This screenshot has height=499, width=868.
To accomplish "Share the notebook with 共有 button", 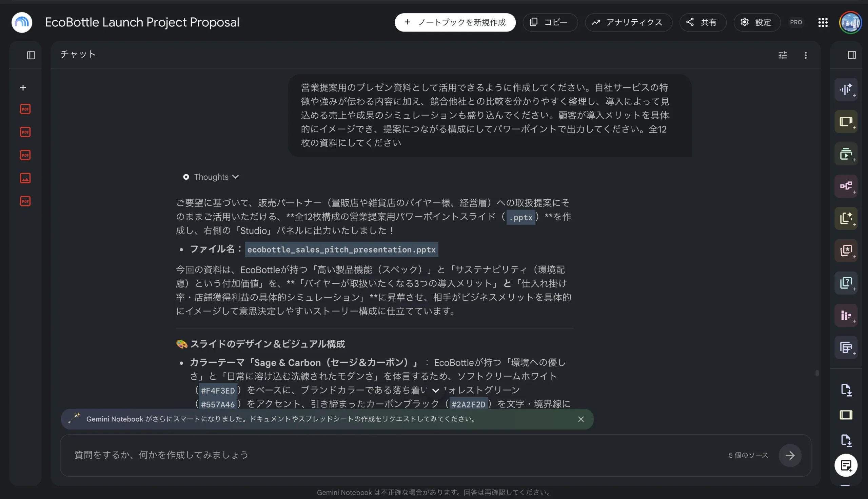I will coord(703,22).
